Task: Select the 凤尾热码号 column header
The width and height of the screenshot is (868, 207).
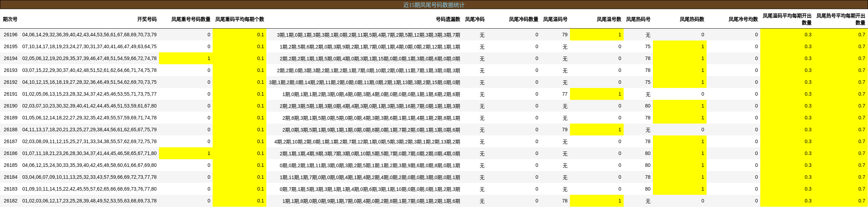Action: tap(638, 19)
